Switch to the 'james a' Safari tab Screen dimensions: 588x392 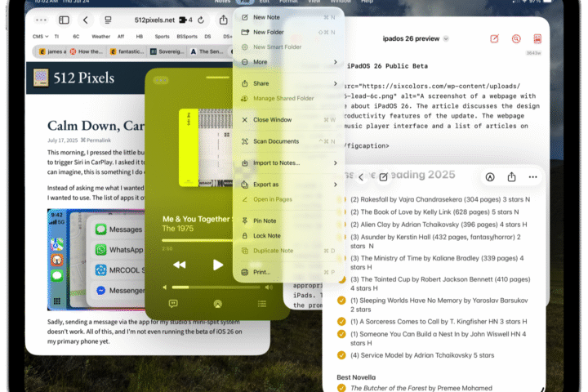[52, 51]
